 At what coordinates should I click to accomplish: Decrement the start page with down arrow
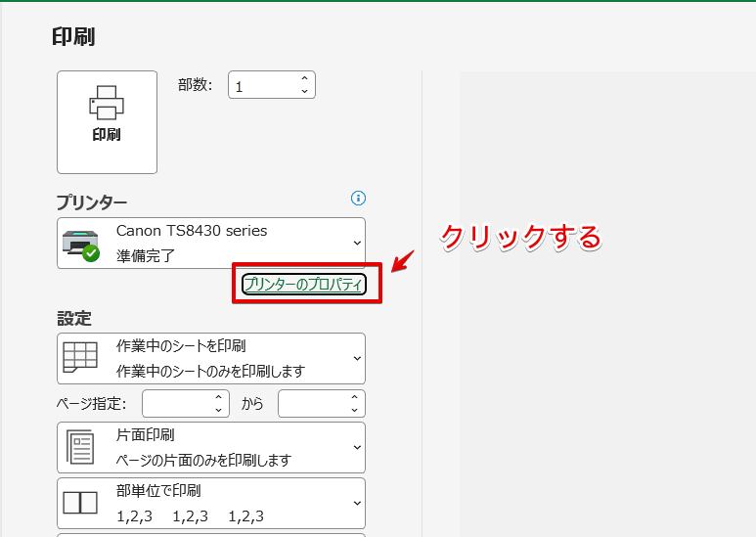tap(218, 410)
